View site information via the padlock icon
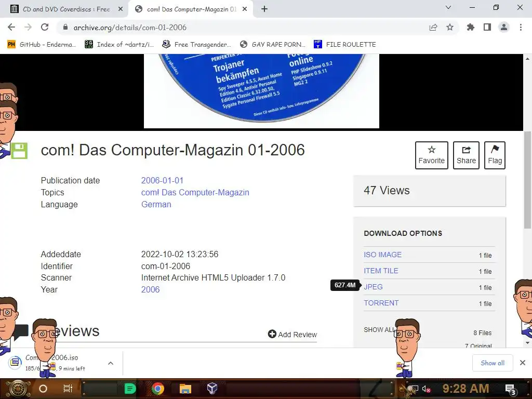The width and height of the screenshot is (532, 399). (65, 27)
